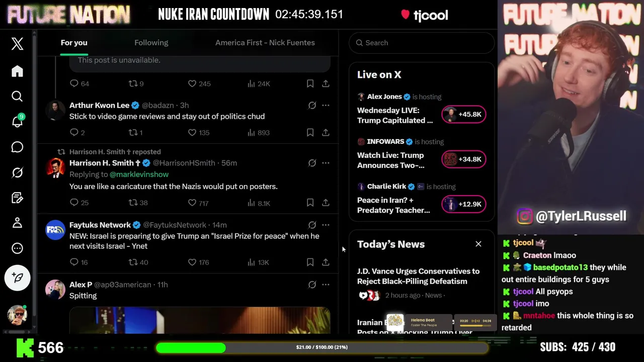Repost Arthur Kwon Lee's post
644x362 pixels.
(x=135, y=132)
